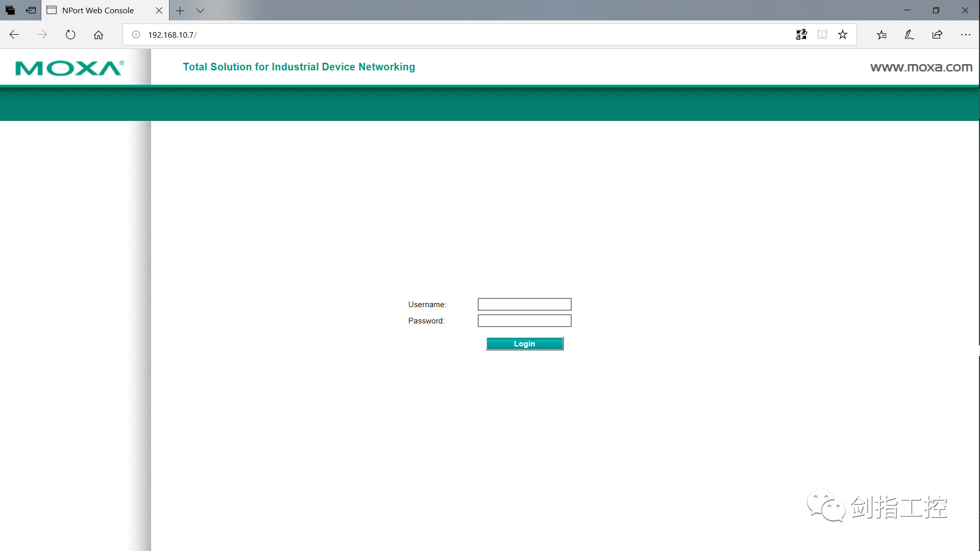Click the address bar URL 192.168.10.7
Viewport: 980px width, 551px height.
172,35
